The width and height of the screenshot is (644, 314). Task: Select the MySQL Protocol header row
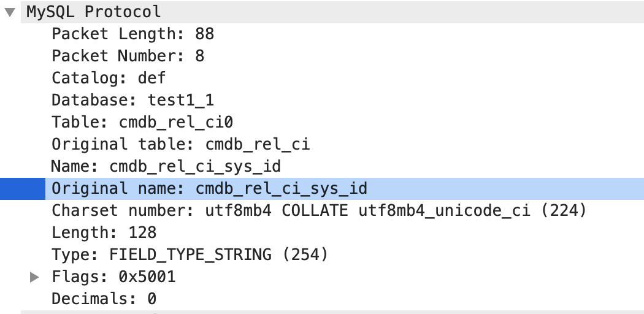[93, 12]
